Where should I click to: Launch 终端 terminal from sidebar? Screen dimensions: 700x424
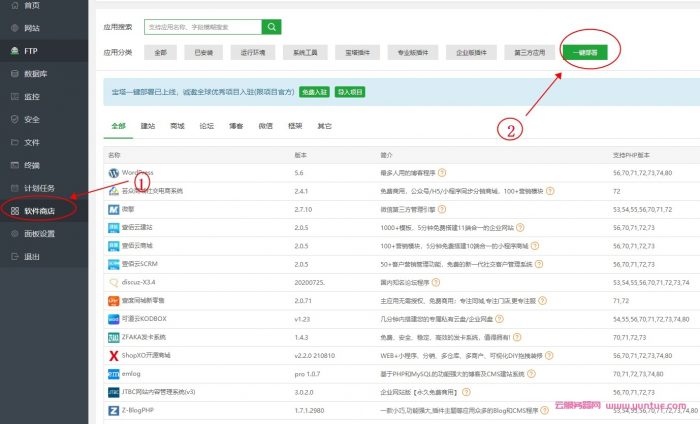(32, 165)
